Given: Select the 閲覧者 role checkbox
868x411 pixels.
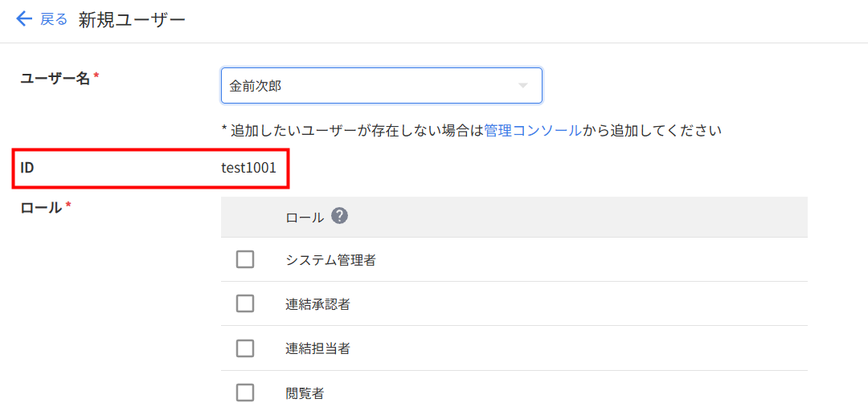Looking at the screenshot, I should pos(245,393).
